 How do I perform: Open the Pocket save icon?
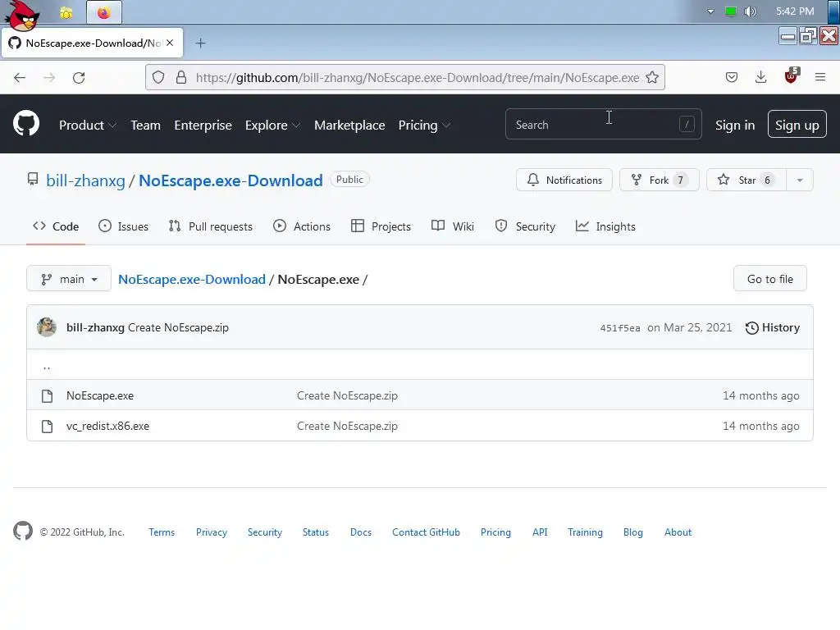click(731, 77)
